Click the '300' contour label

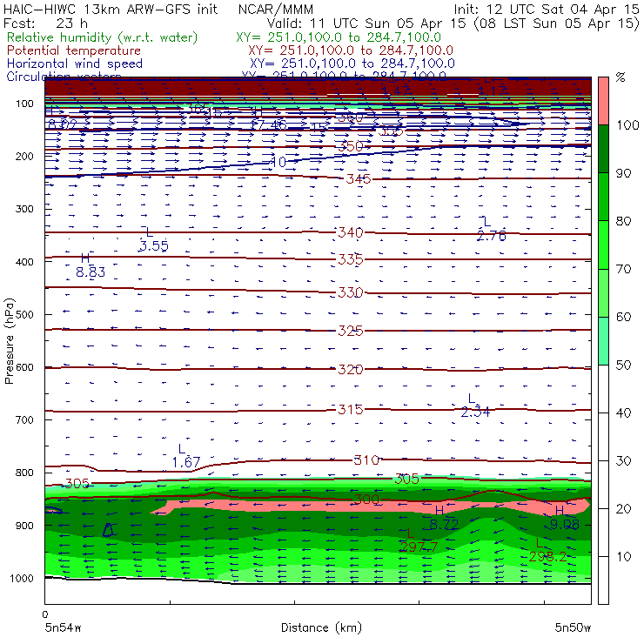[x=366, y=500]
